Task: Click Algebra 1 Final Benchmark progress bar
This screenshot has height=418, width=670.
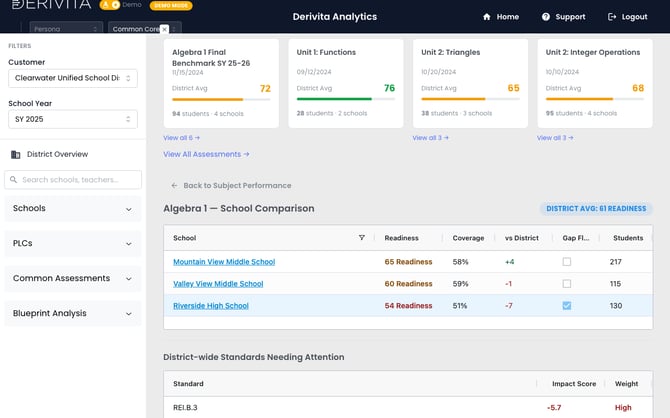Action: (221, 100)
